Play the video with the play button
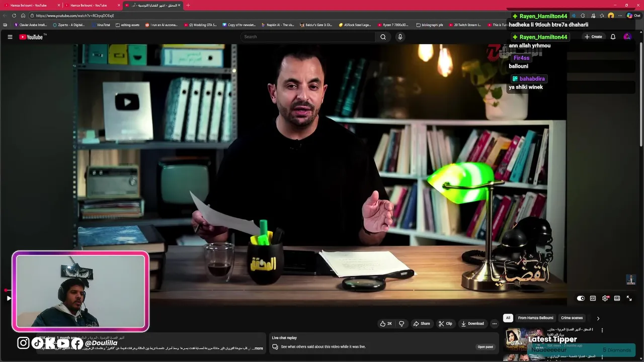The height and width of the screenshot is (362, 644). (9, 298)
